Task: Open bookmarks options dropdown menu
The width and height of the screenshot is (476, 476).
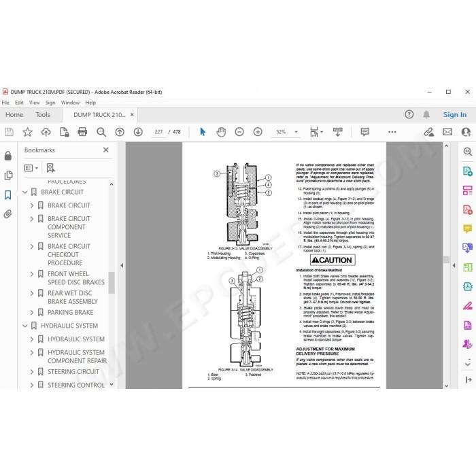Action: point(31,168)
